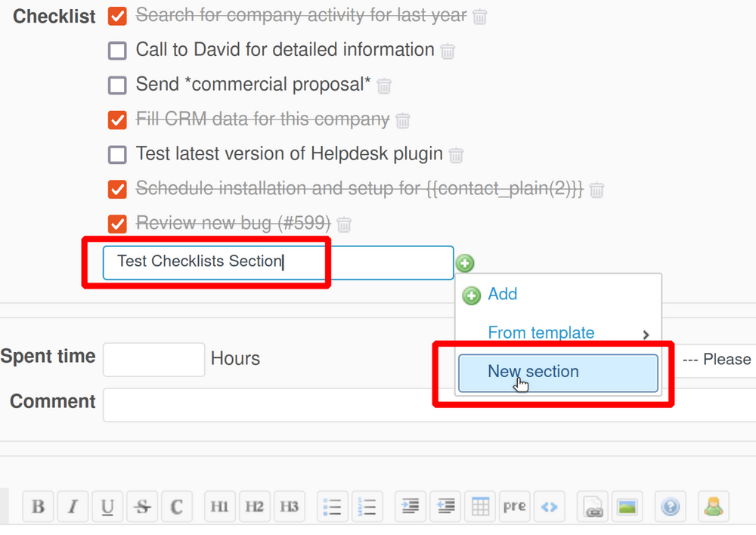Toggle inline code with the C icon
Image resolution: width=756 pixels, height=535 pixels.
coord(177,506)
